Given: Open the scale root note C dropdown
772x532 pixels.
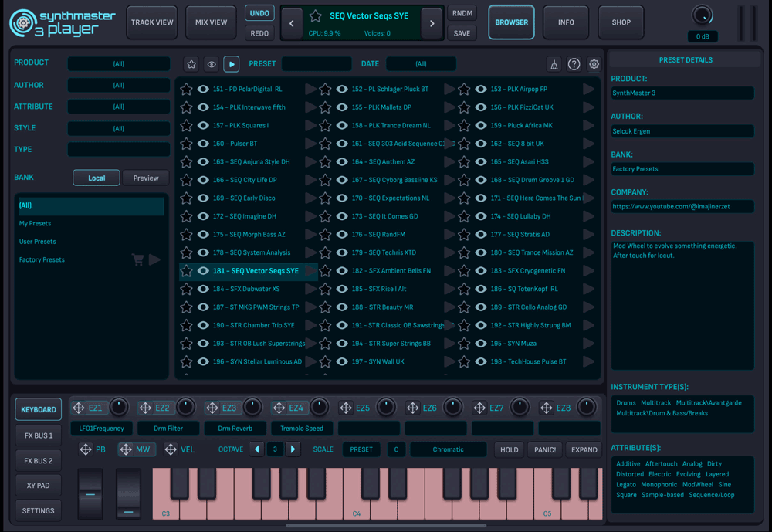Looking at the screenshot, I should click(396, 449).
